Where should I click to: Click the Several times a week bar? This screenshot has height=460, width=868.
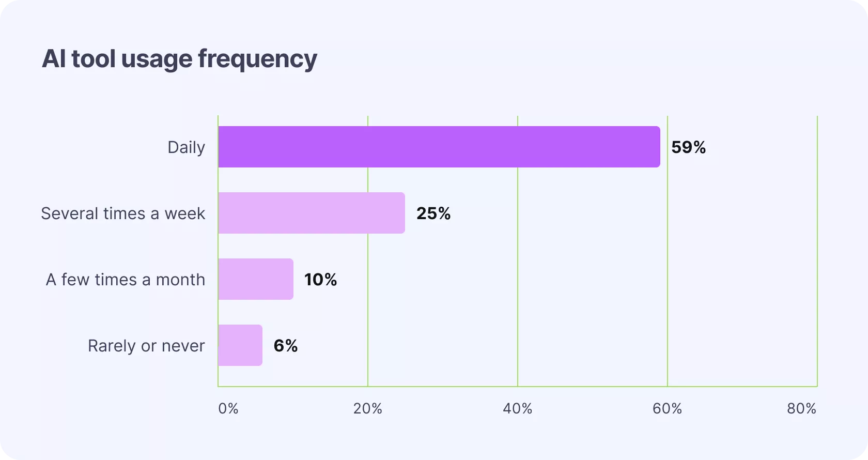311,213
